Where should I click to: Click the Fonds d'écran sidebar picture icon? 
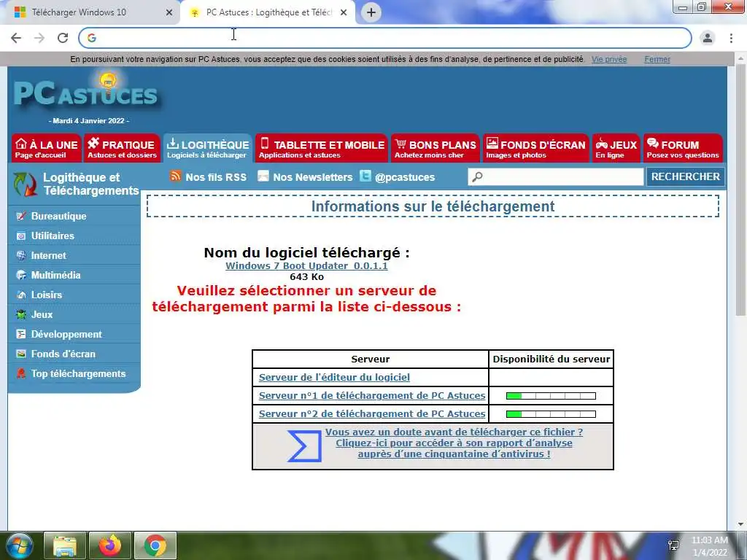(21, 354)
